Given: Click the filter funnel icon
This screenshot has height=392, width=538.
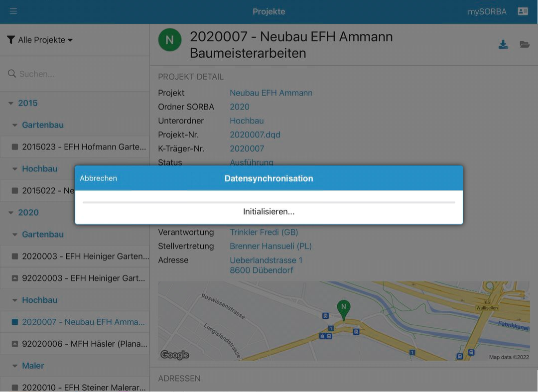Looking at the screenshot, I should (x=11, y=40).
